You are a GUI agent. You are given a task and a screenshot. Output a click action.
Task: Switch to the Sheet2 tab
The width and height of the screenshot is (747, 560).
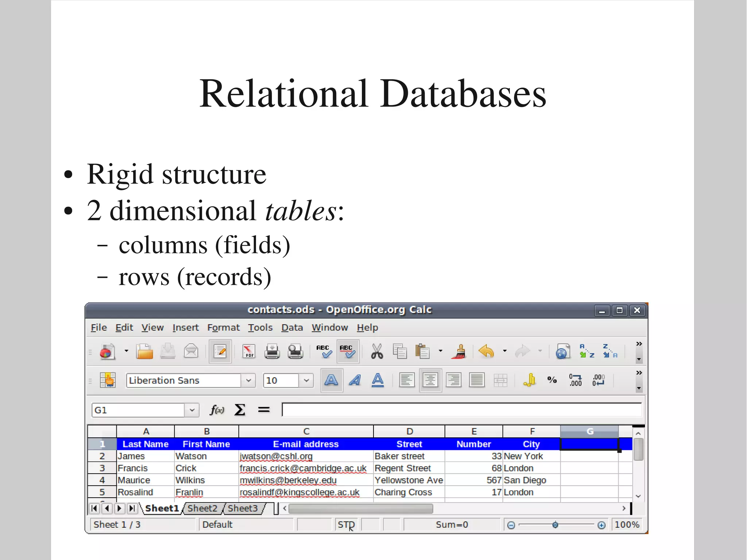tap(202, 508)
